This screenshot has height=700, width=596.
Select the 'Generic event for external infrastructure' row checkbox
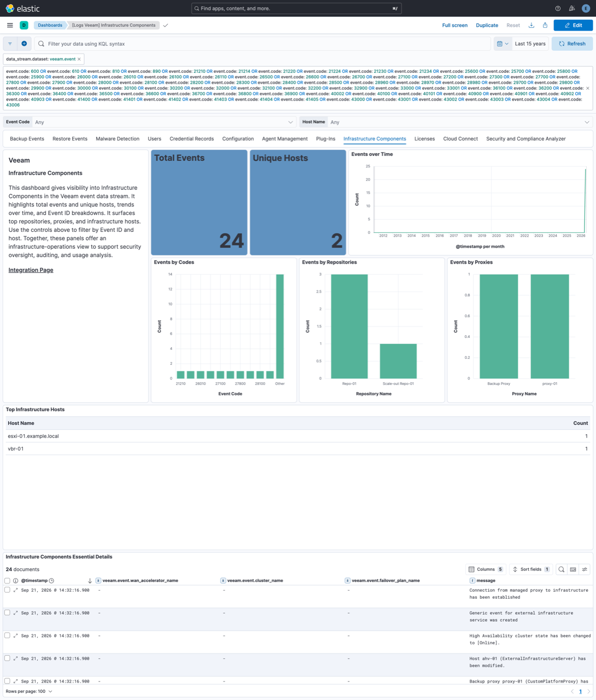tap(7, 612)
